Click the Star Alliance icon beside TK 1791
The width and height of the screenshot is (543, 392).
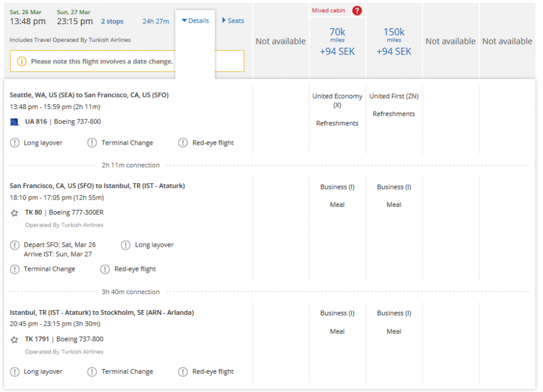14,340
